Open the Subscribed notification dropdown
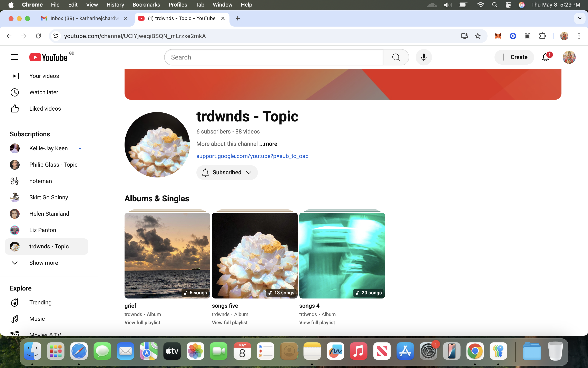Image resolution: width=588 pixels, height=368 pixels. click(x=227, y=172)
